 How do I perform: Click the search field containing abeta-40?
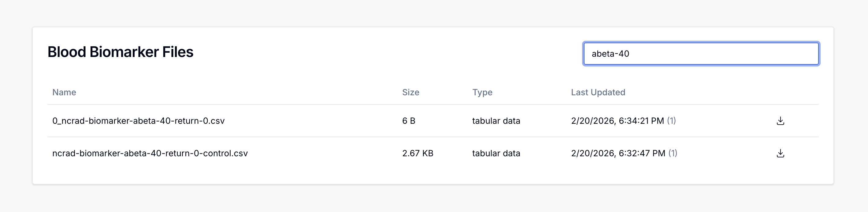pos(701,54)
